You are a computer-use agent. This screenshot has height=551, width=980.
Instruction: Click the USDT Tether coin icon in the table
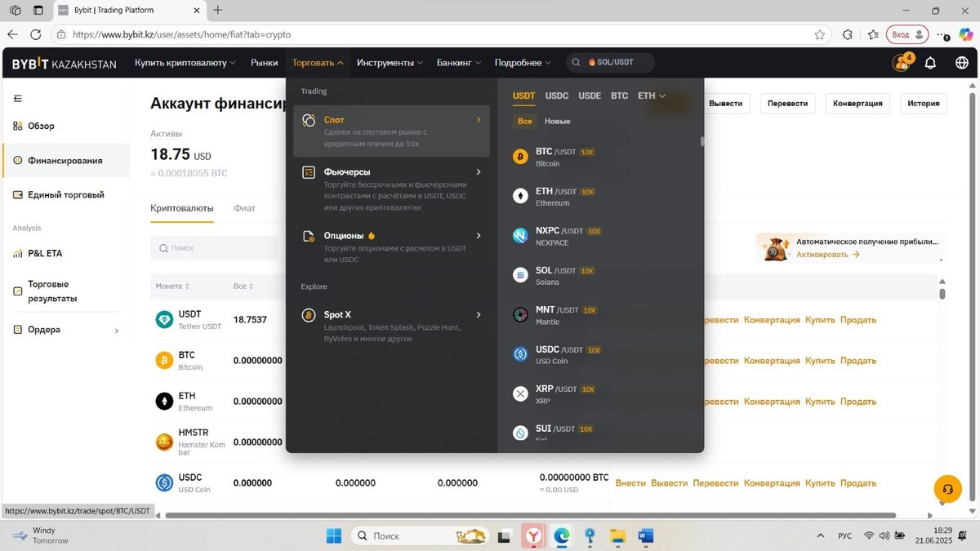coord(164,320)
